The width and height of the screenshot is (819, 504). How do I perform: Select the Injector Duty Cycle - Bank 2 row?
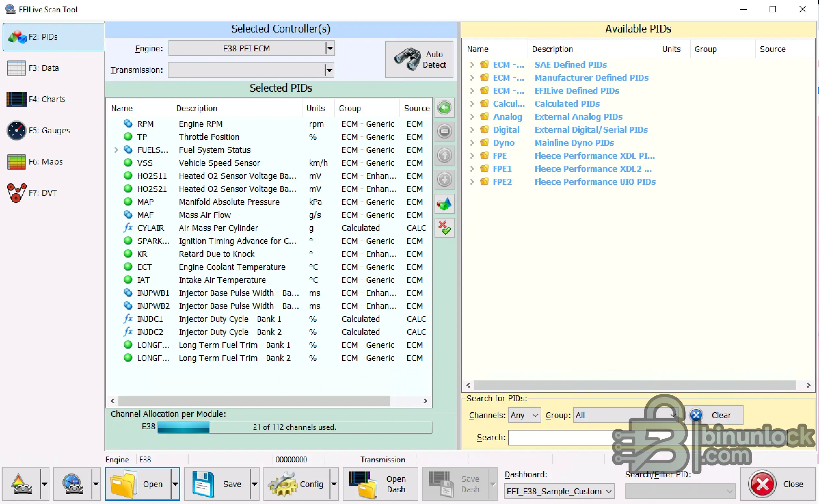(269, 332)
